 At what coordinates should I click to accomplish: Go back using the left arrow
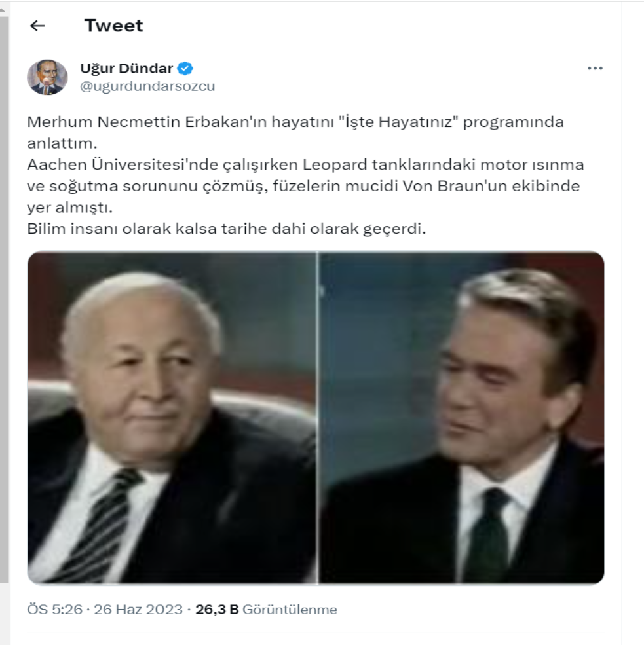click(x=37, y=26)
